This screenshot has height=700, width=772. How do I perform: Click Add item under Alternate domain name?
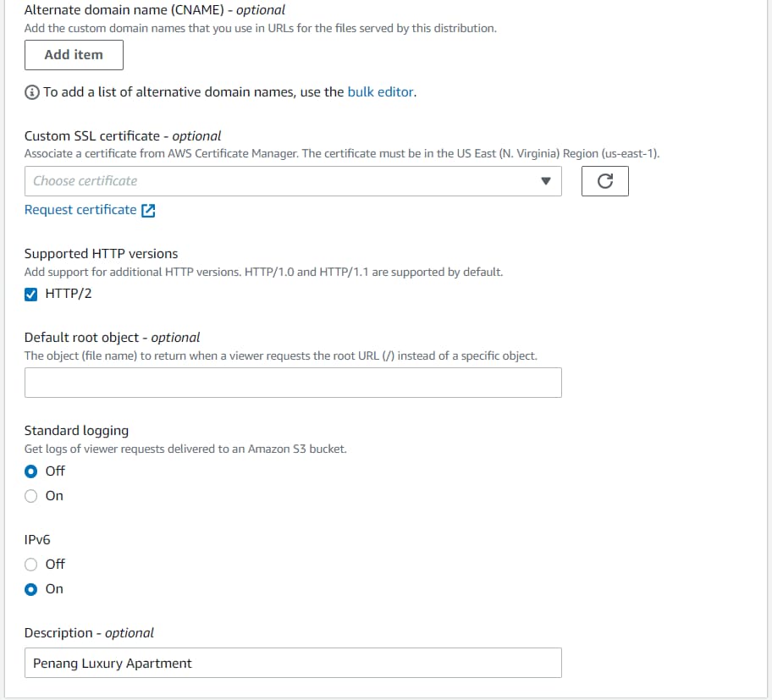74,55
